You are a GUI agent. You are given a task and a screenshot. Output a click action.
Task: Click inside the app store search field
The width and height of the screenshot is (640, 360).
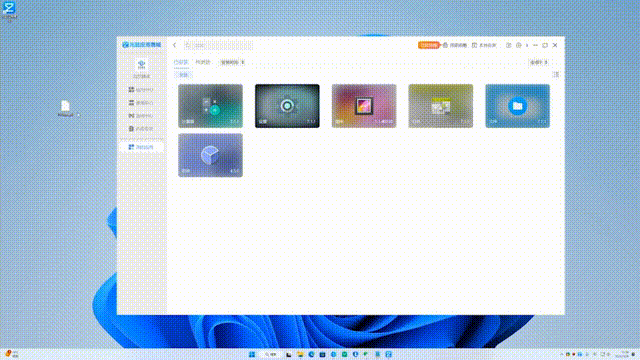218,45
